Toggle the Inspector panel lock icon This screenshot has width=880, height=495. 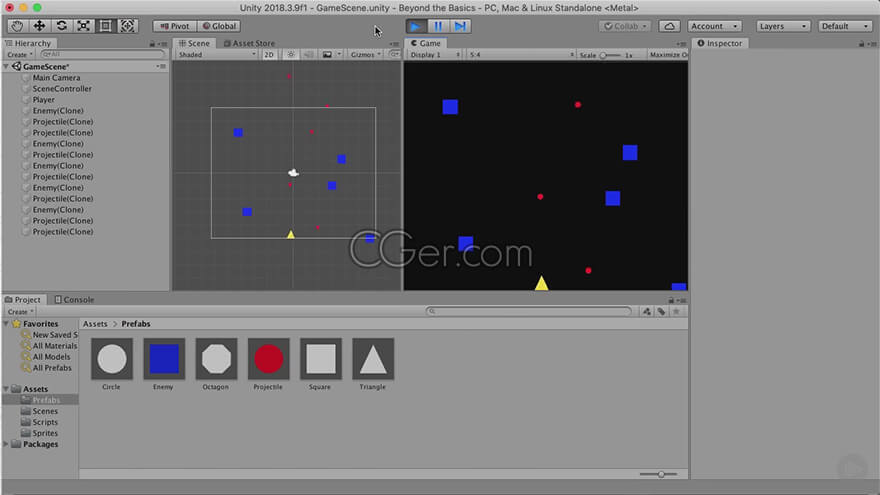point(861,43)
